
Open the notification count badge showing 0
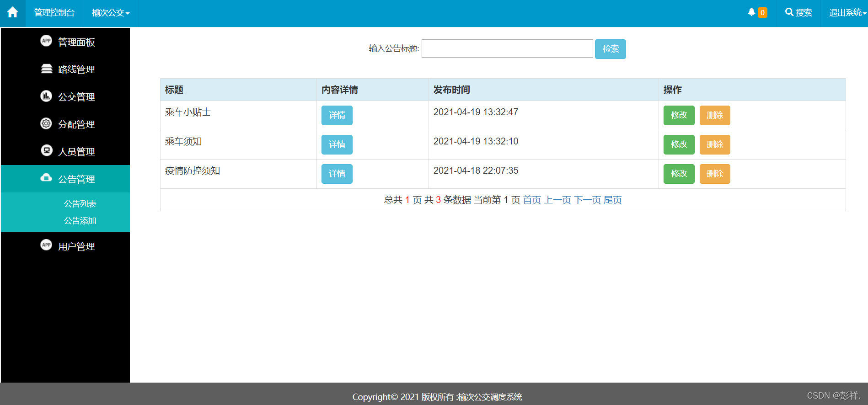[762, 13]
